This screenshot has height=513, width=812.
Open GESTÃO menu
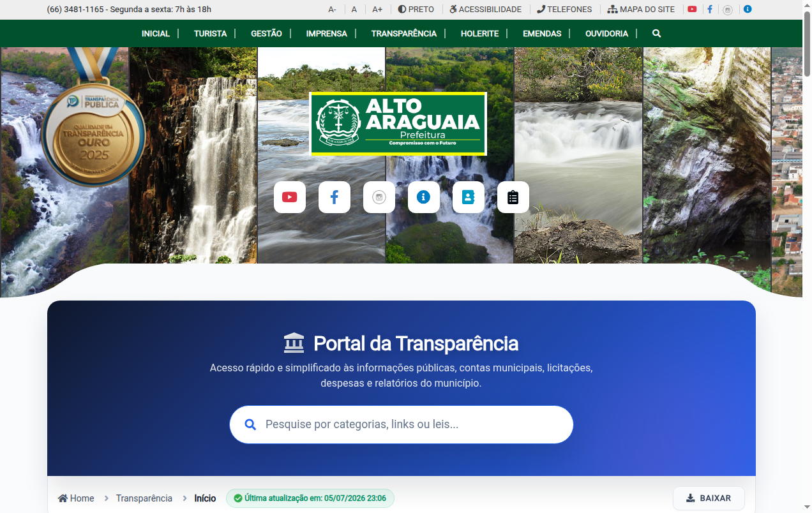tap(267, 33)
